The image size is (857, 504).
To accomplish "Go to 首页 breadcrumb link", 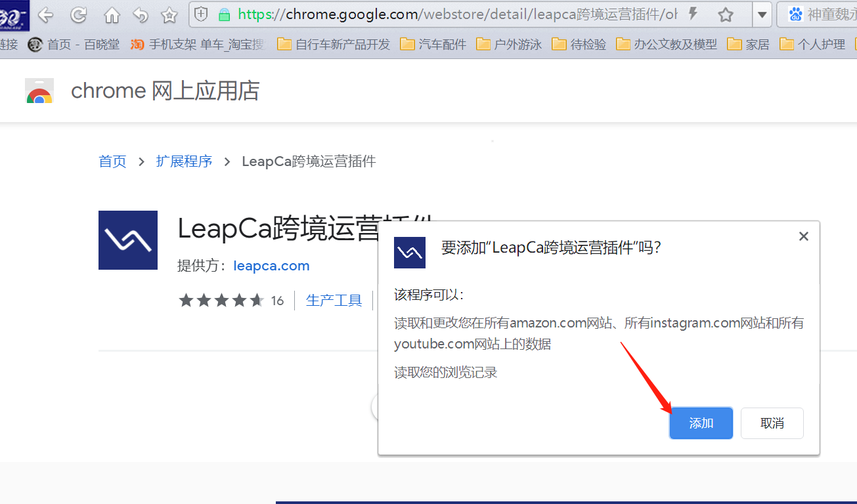I will pos(112,161).
